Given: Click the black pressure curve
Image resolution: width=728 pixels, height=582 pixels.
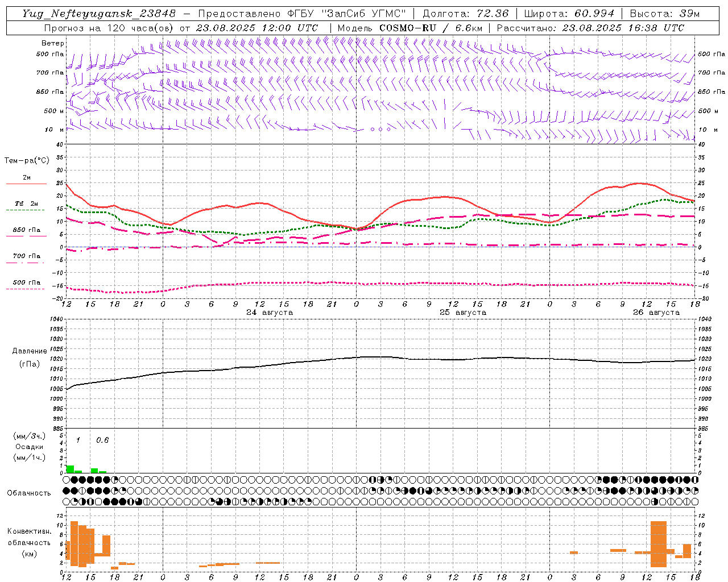Looking at the screenshot, I should [x=381, y=357].
